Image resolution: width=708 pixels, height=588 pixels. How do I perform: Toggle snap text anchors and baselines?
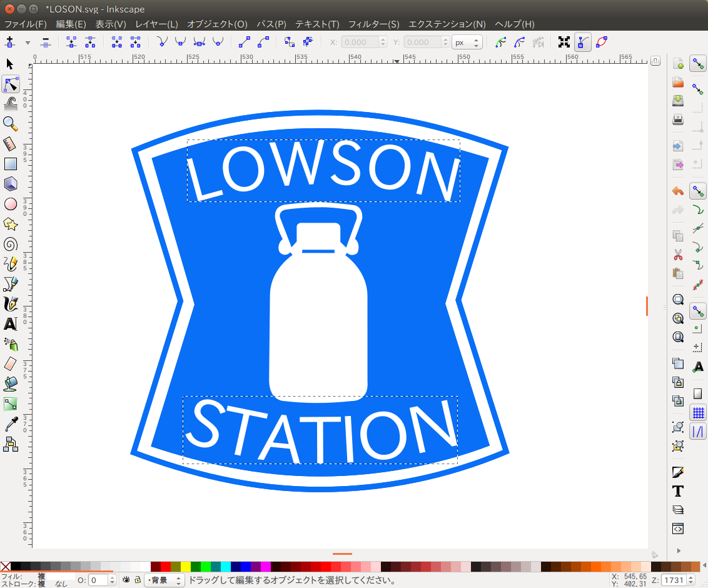pyautogui.click(x=698, y=367)
